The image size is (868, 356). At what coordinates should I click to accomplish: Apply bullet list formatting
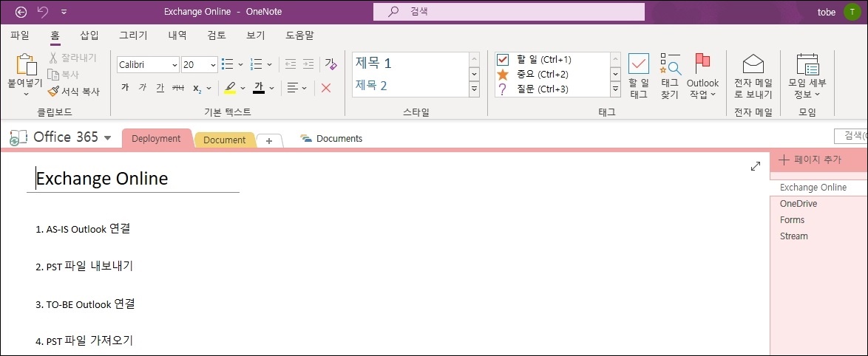[x=227, y=65]
